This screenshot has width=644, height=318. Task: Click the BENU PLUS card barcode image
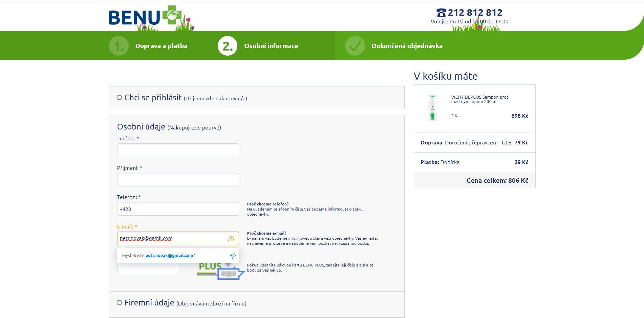point(229,273)
